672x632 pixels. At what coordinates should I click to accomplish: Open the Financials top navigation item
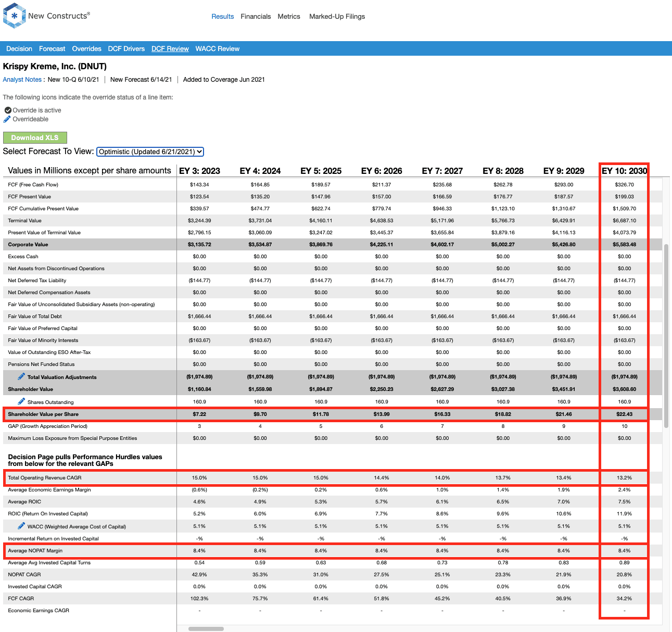click(256, 17)
